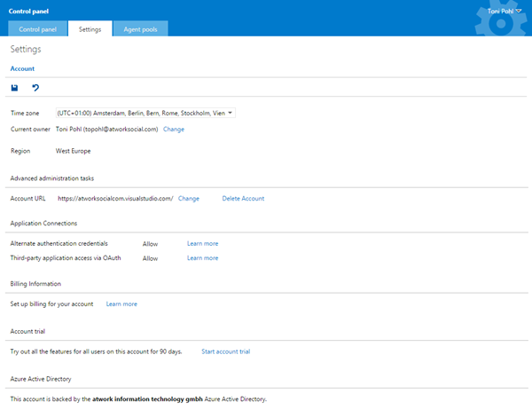Open Learn more for alternate authentication credentials
The width and height of the screenshot is (532, 410).
(x=202, y=242)
